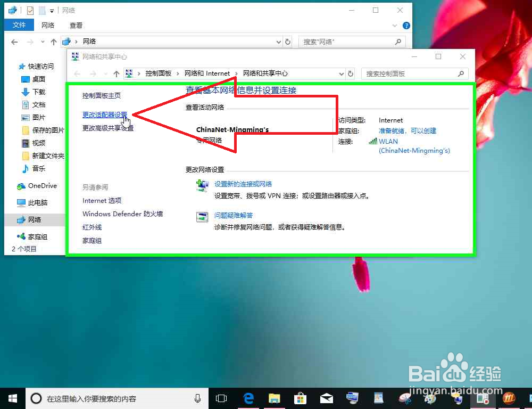Open the 文件 menu
This screenshot has width=532, height=409.
coord(19,24)
